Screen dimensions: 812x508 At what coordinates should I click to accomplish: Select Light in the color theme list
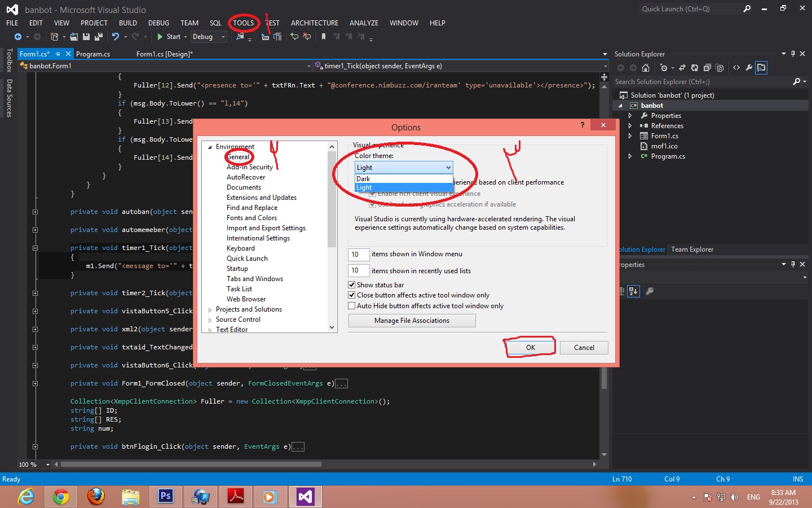[404, 187]
